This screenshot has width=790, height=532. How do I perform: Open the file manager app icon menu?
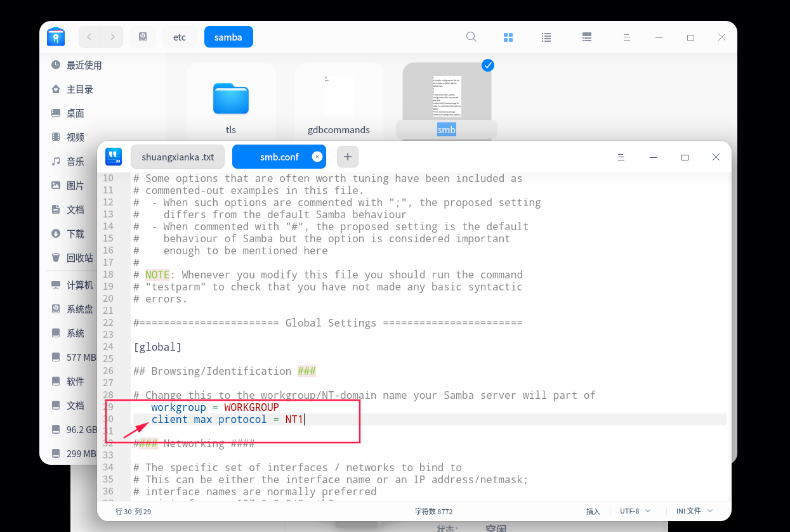pos(56,37)
